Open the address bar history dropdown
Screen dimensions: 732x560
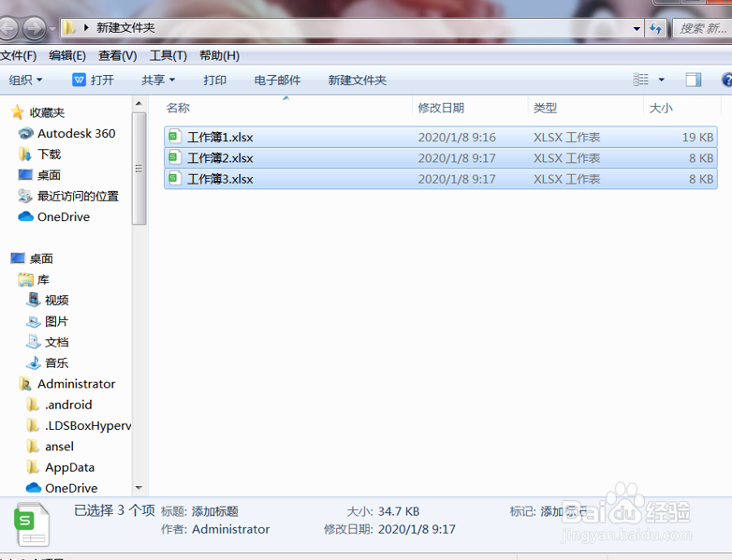coord(637,29)
